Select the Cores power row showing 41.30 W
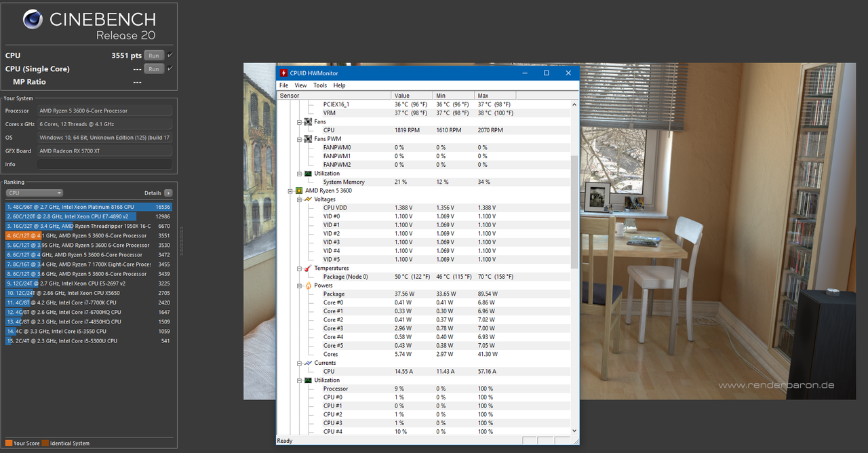The image size is (868, 453). pos(424,354)
